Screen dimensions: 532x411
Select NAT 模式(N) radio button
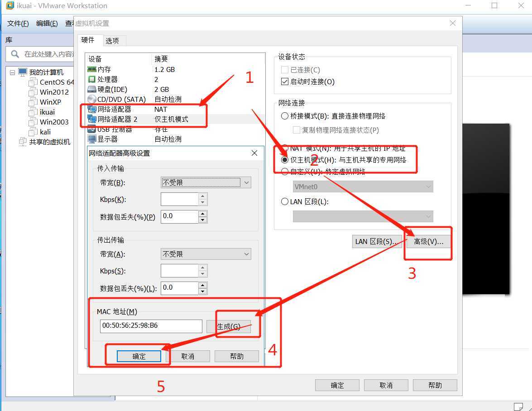tap(285, 148)
